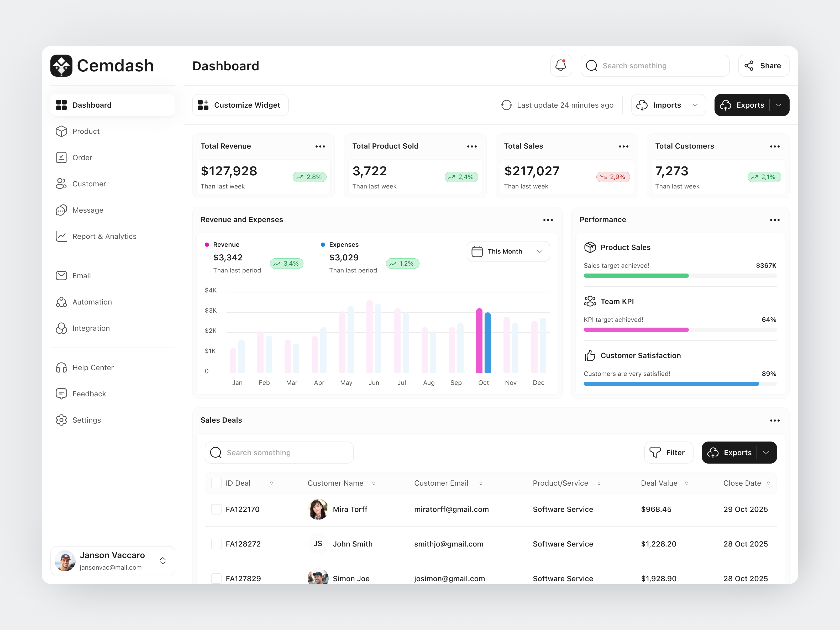Click the Customize Widget button
The width and height of the screenshot is (840, 630).
click(x=240, y=105)
